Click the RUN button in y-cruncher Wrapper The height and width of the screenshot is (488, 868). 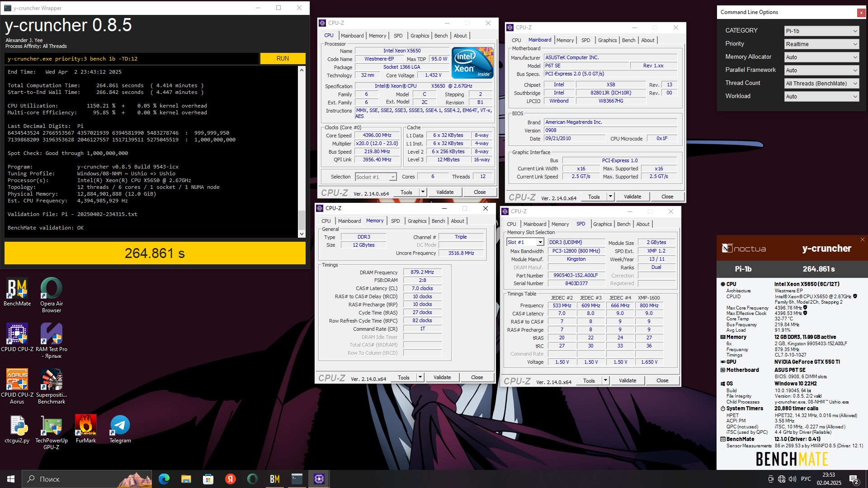283,58
